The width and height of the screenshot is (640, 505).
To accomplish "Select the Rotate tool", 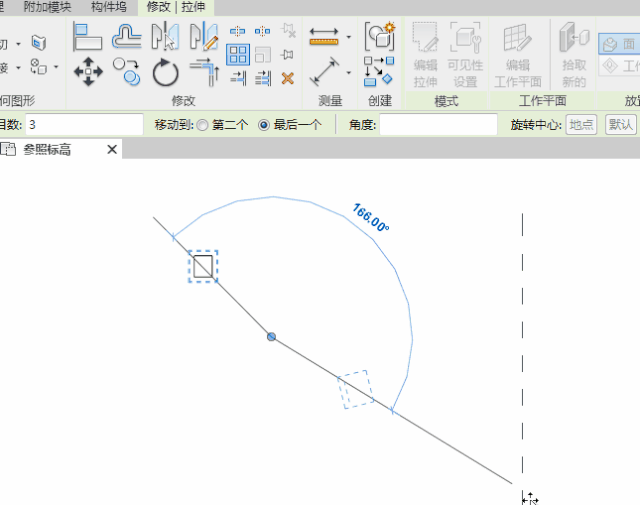I will 165,72.
